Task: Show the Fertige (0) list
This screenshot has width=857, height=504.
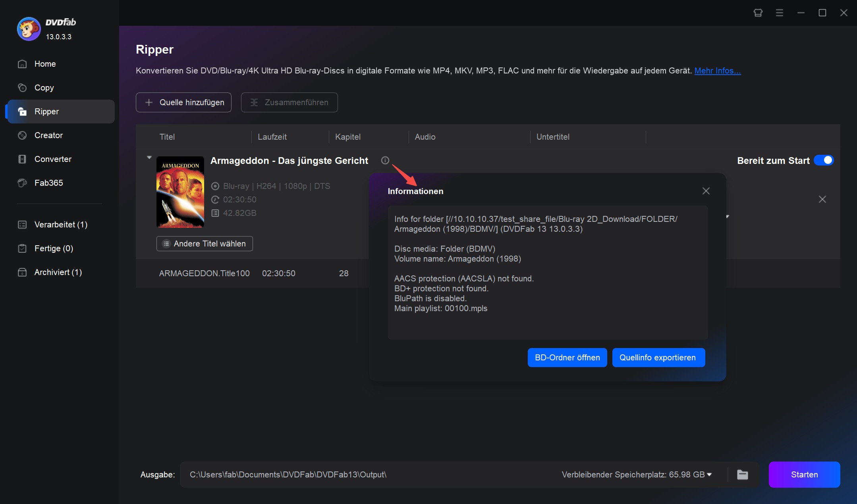Action: [61, 248]
